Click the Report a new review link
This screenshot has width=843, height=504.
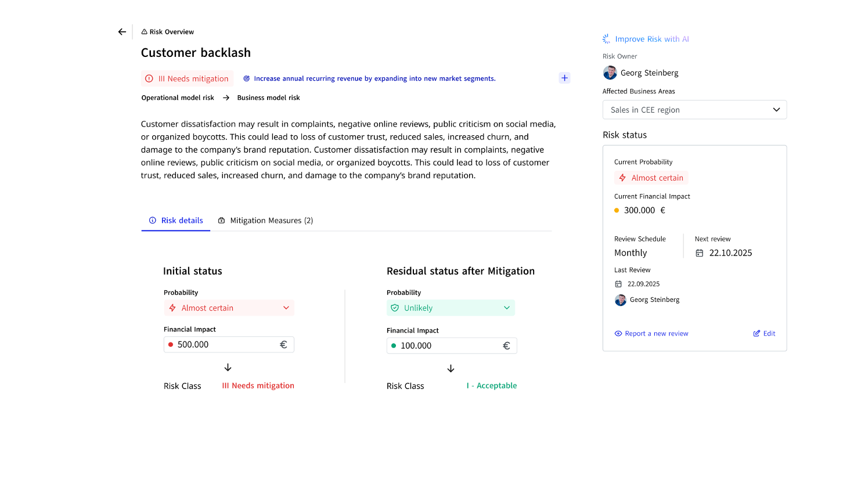[x=651, y=333]
